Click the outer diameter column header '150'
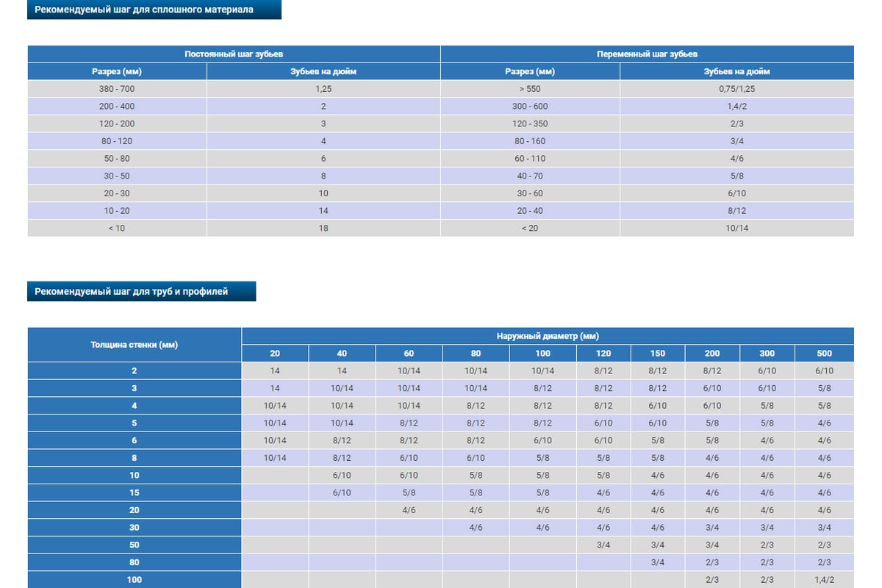882x588 pixels. tap(658, 354)
